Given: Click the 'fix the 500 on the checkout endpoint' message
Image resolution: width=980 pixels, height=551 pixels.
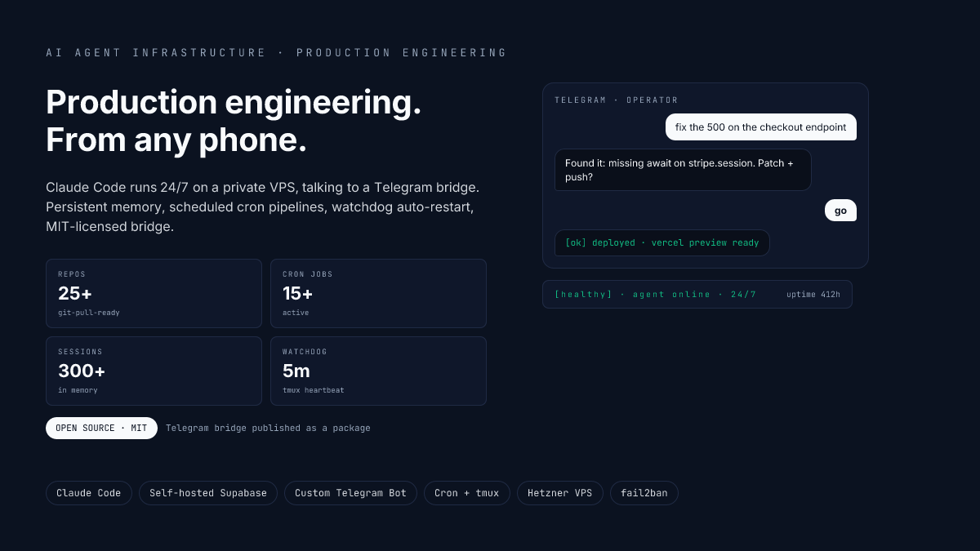Looking at the screenshot, I should click(x=761, y=127).
